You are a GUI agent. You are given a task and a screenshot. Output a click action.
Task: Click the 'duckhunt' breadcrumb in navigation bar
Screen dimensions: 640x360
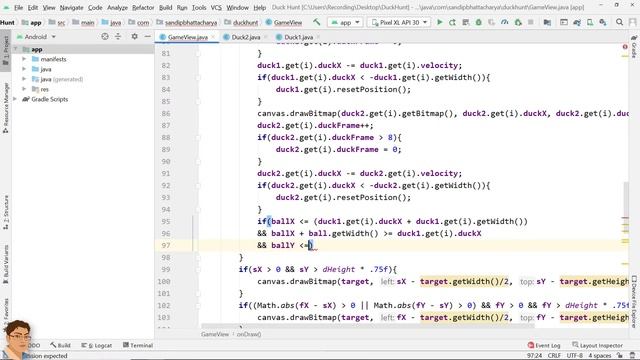click(241, 22)
